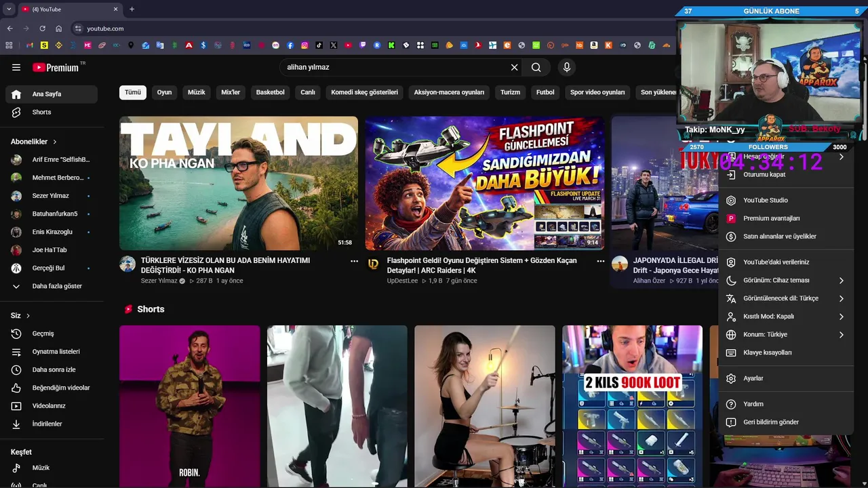Open Oynatma listeleri in sidebar
The height and width of the screenshot is (488, 868).
coord(52,352)
